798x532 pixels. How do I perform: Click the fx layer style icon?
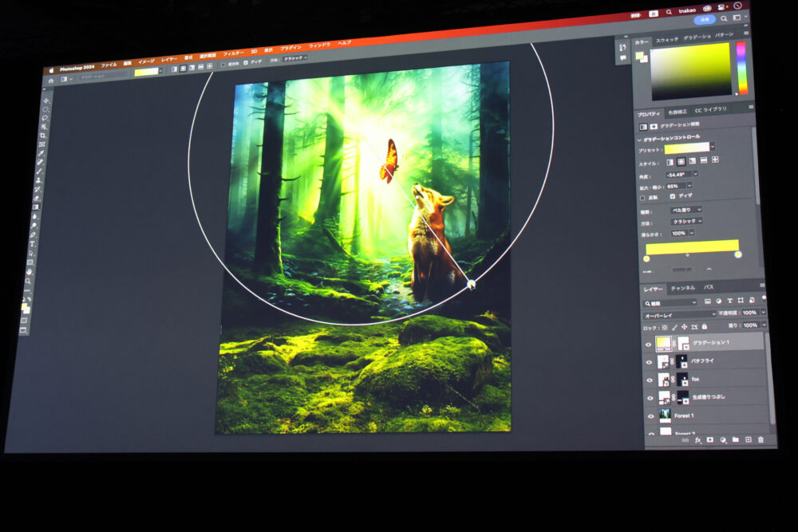697,439
